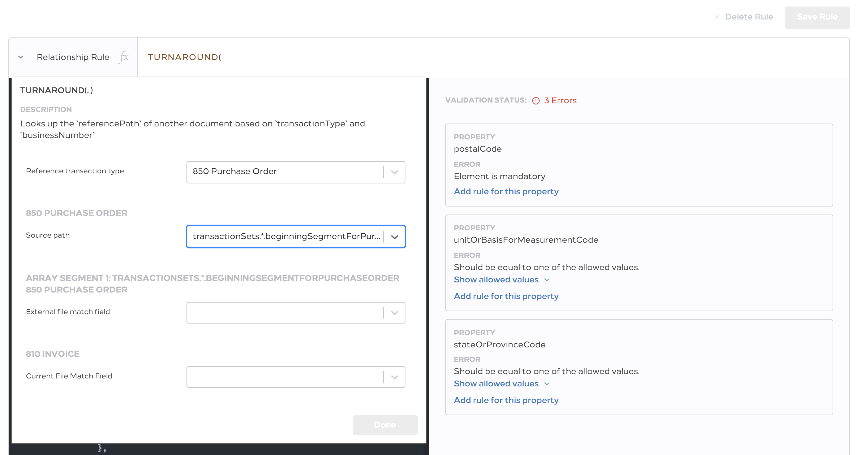Click the TURNAROUND( formula field
This screenshot has width=868, height=455.
(x=493, y=57)
